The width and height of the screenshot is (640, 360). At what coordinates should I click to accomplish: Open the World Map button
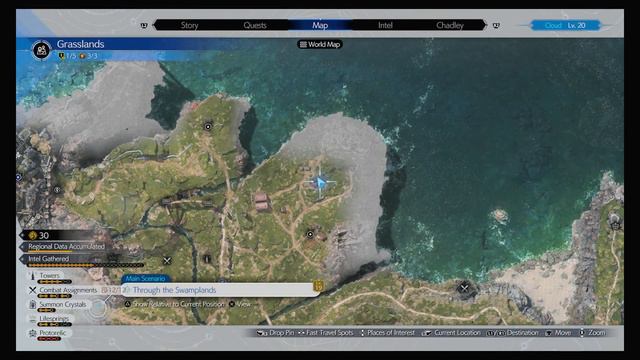tap(320, 44)
